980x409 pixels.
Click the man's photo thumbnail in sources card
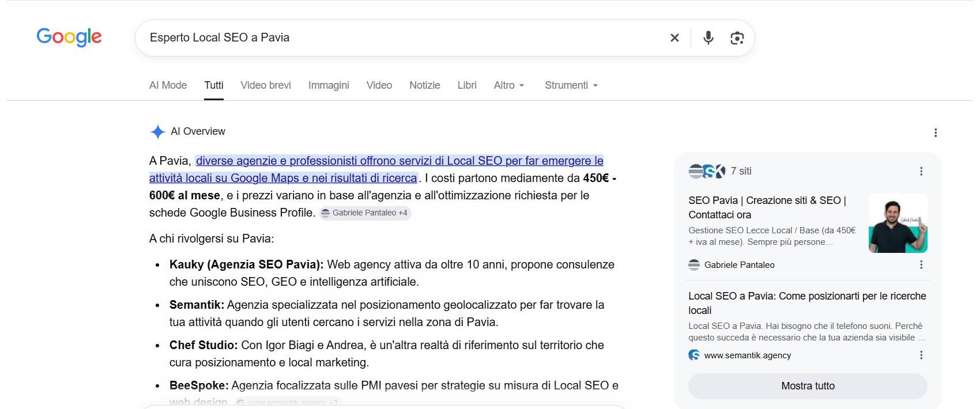point(898,224)
